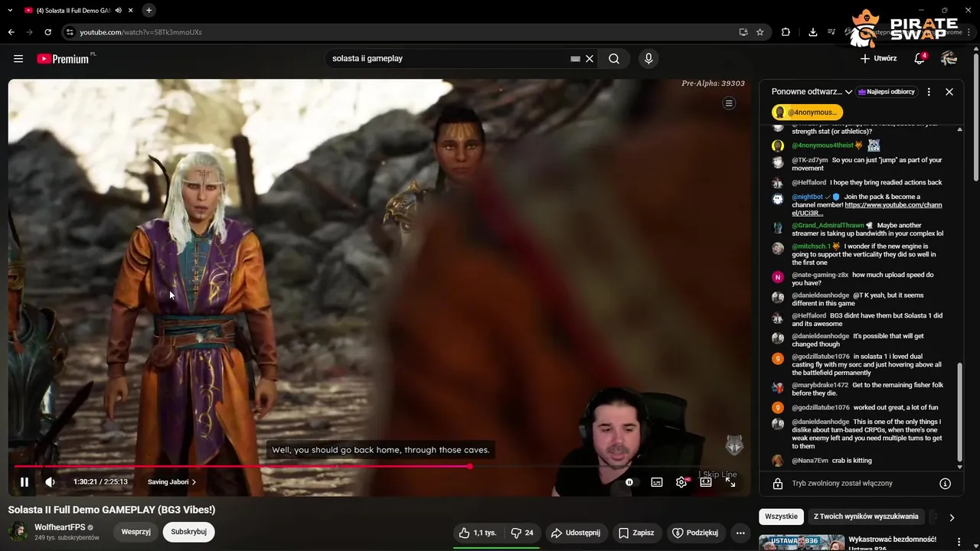Open Saving Jabori chapter list
The height and width of the screenshot is (551, 980).
click(172, 482)
